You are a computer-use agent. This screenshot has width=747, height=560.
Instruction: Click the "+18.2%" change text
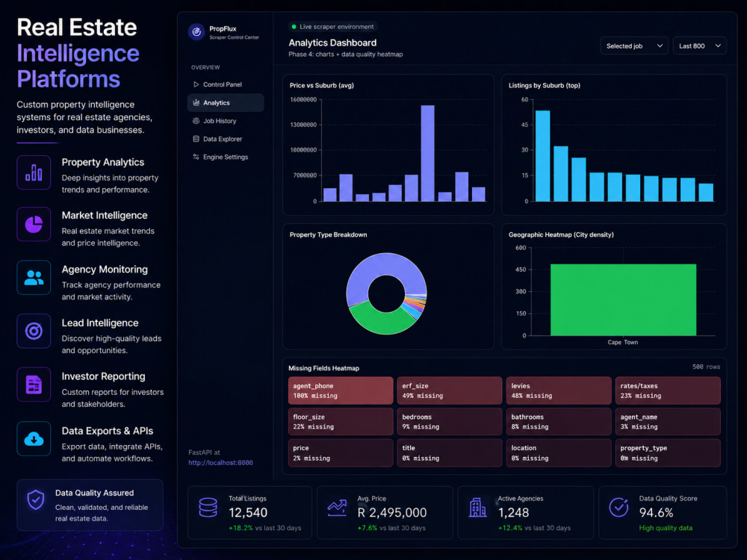(241, 528)
